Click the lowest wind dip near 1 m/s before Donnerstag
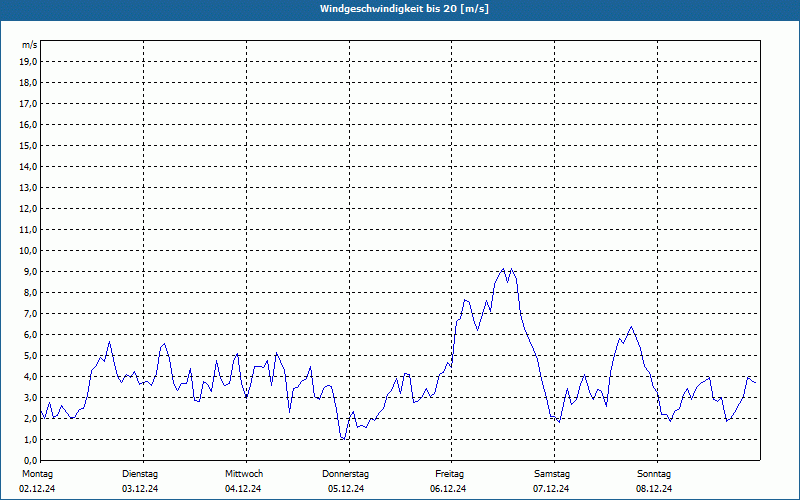 [x=343, y=438]
